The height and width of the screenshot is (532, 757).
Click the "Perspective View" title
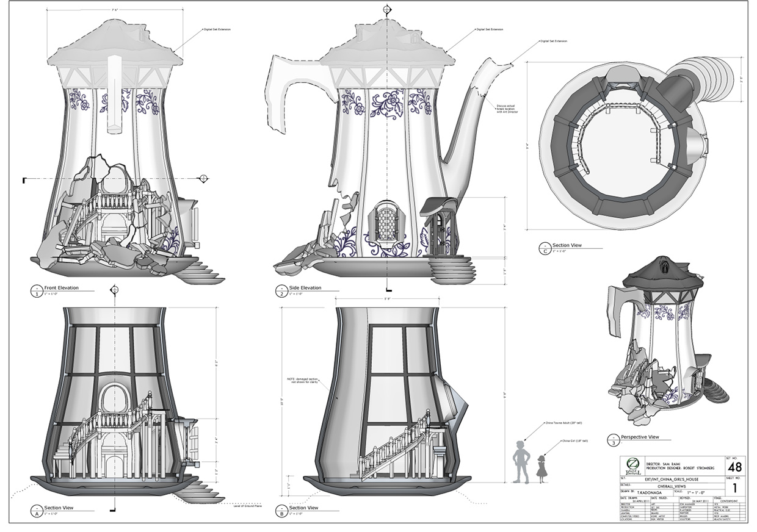pyautogui.click(x=640, y=437)
